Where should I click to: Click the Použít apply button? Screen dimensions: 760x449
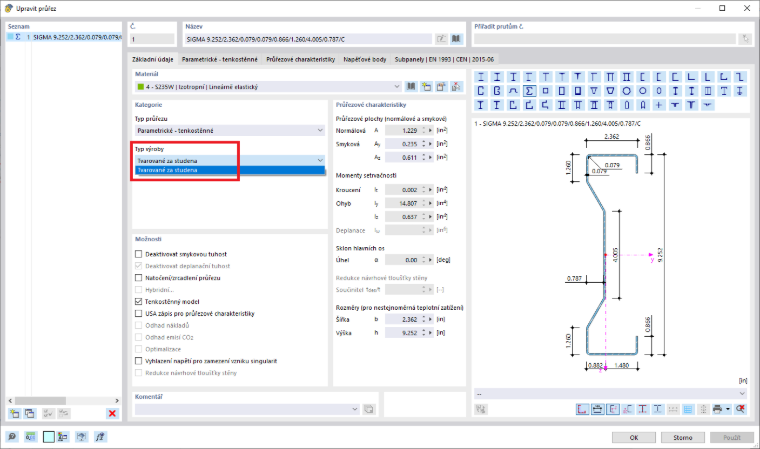tap(732, 437)
